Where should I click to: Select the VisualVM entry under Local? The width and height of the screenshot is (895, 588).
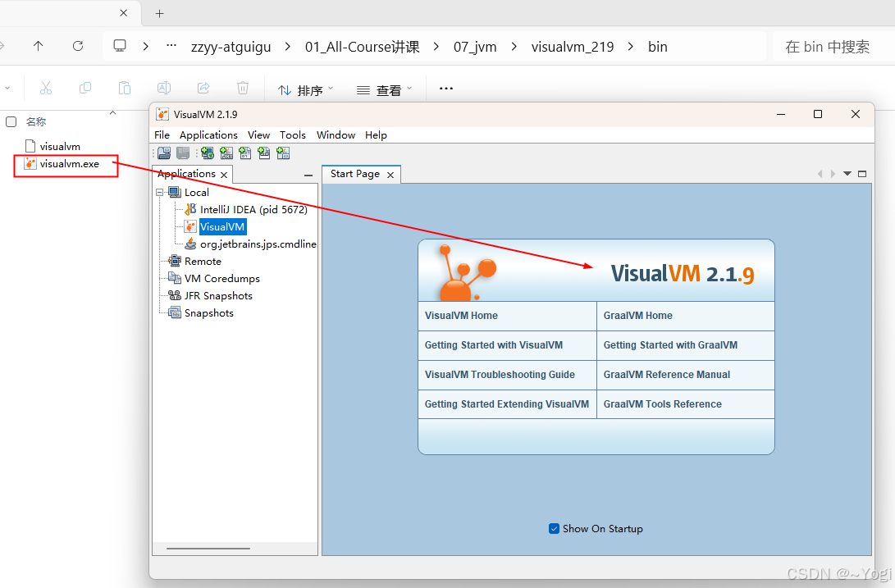click(222, 226)
